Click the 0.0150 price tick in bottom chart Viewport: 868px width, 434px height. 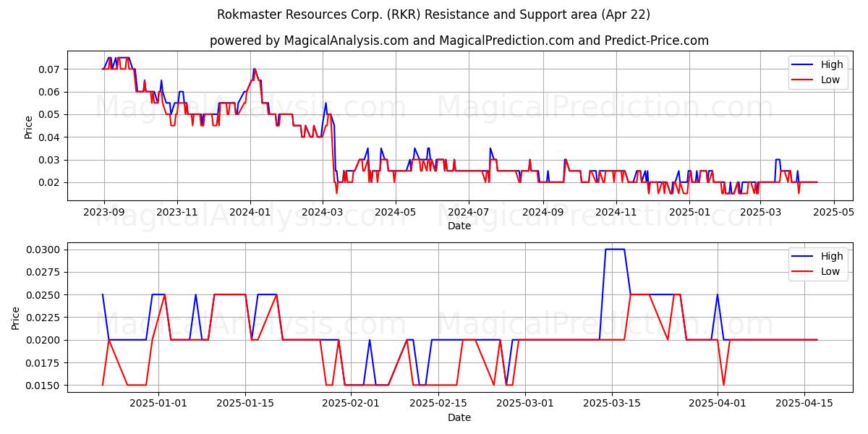point(44,386)
